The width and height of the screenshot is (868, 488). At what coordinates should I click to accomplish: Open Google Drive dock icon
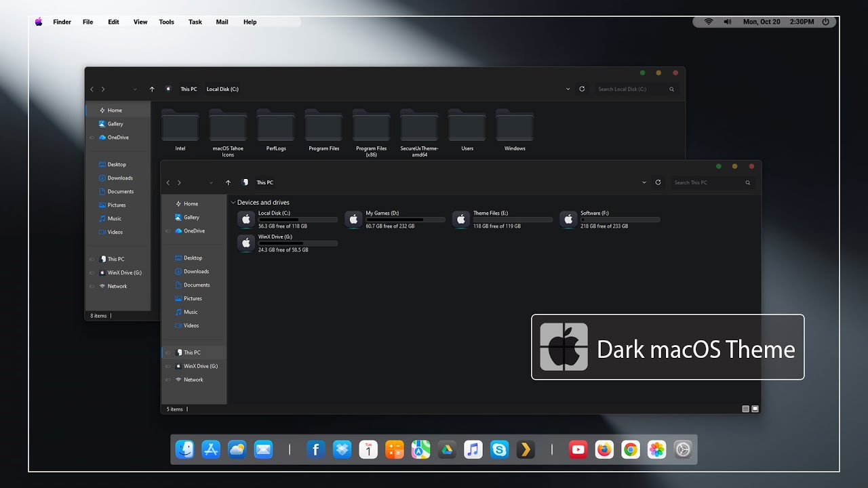click(447, 449)
